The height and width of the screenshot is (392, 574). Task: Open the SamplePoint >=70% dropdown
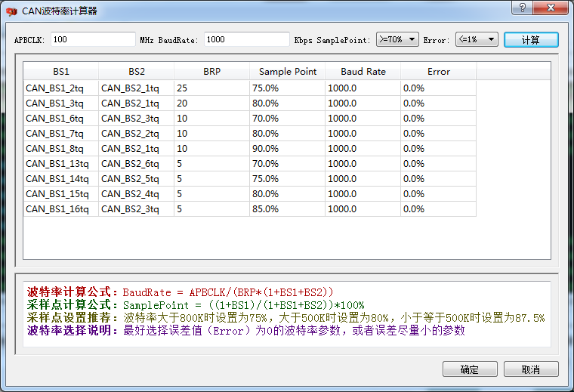pyautogui.click(x=397, y=39)
